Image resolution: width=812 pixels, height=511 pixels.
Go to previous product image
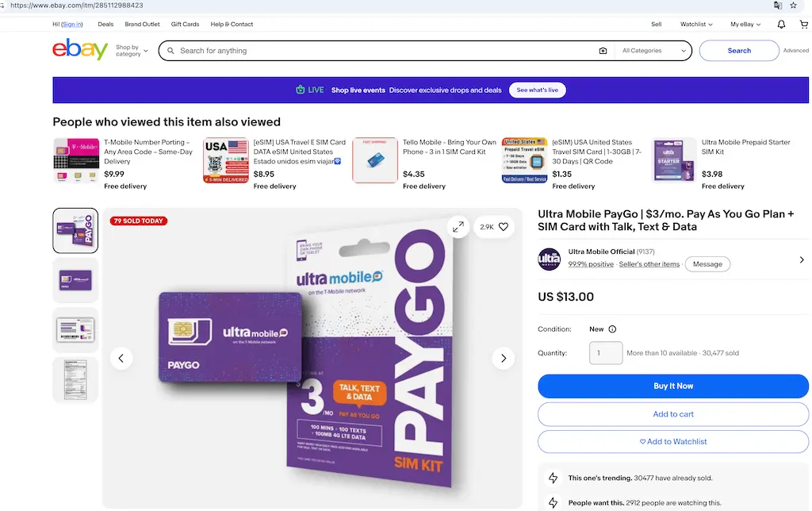coord(121,358)
